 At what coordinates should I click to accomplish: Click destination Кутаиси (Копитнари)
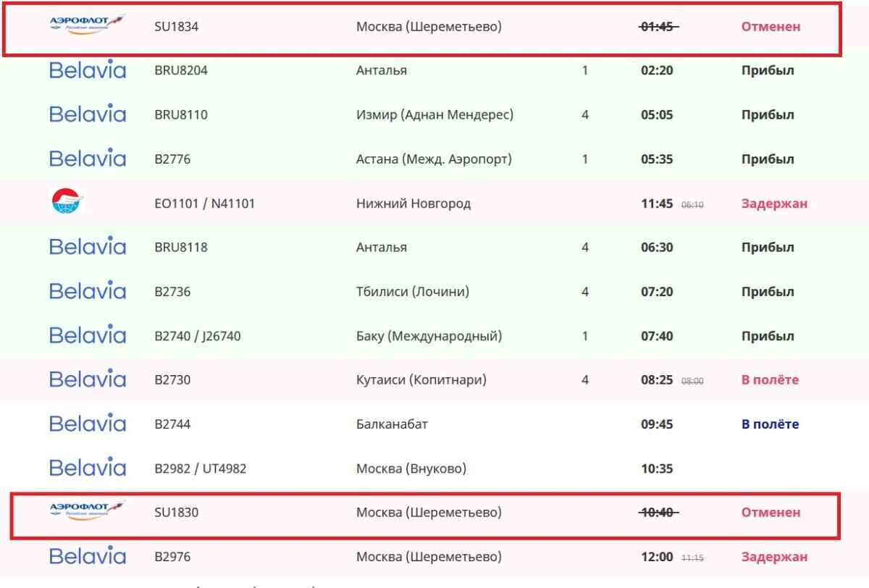pyautogui.click(x=421, y=380)
